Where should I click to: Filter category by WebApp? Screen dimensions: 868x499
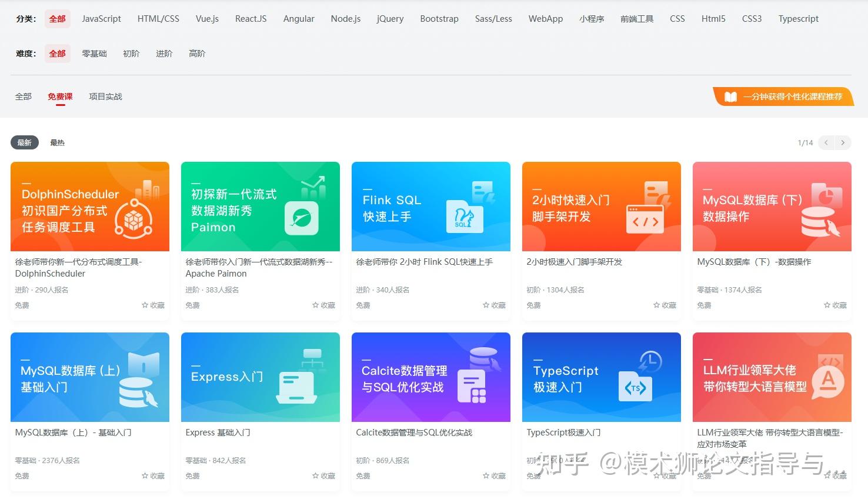546,19
